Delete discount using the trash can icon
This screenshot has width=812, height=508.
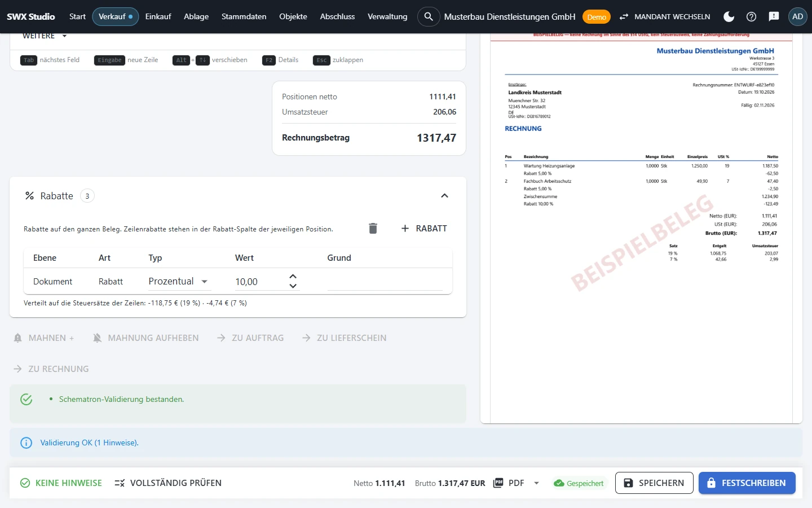[373, 229]
